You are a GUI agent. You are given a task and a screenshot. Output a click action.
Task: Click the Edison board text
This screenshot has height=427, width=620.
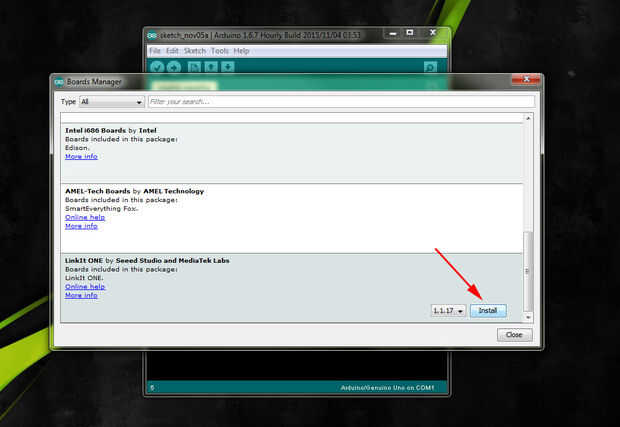click(77, 148)
